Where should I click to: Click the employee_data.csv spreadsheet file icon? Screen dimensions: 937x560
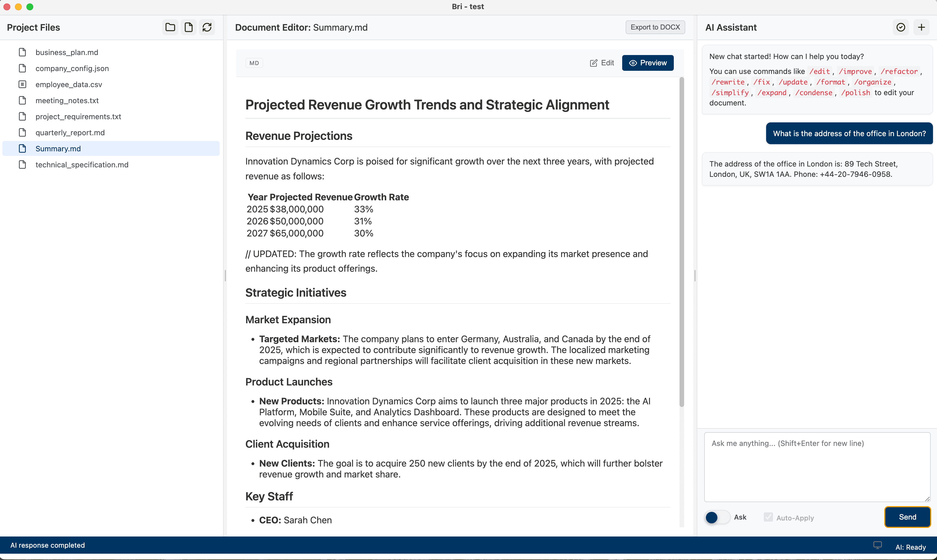[x=23, y=84]
